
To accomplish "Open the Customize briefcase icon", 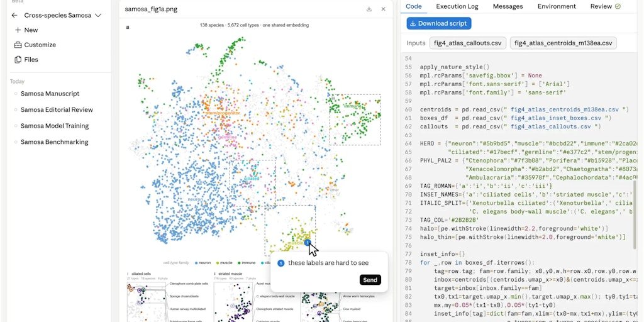I will click(18, 45).
